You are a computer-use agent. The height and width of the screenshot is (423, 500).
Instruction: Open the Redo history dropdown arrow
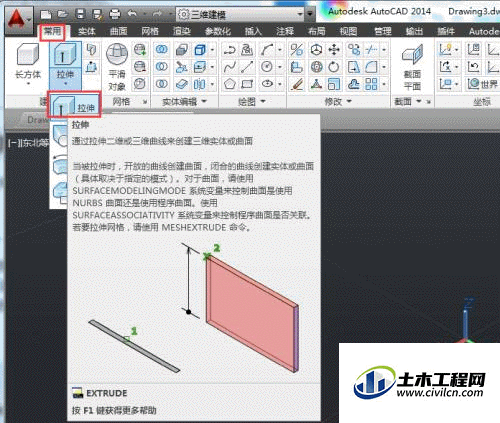[x=170, y=14]
